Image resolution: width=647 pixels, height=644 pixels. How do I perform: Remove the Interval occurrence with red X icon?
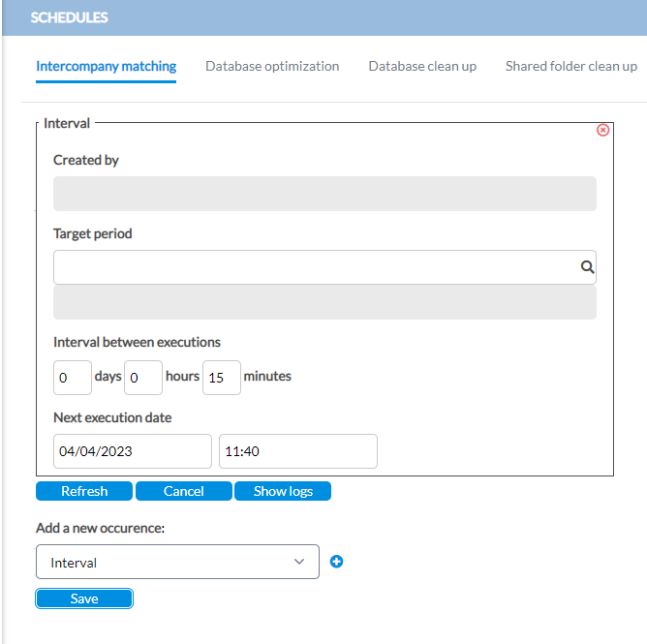pos(602,130)
